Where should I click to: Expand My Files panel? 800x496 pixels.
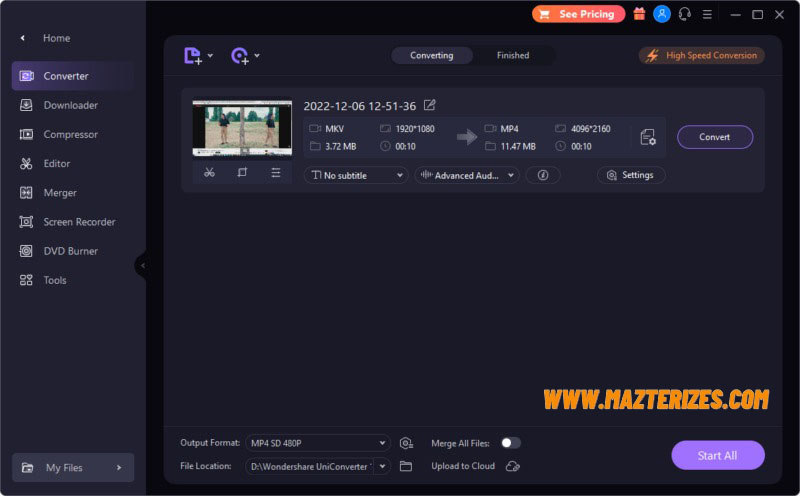(x=73, y=467)
